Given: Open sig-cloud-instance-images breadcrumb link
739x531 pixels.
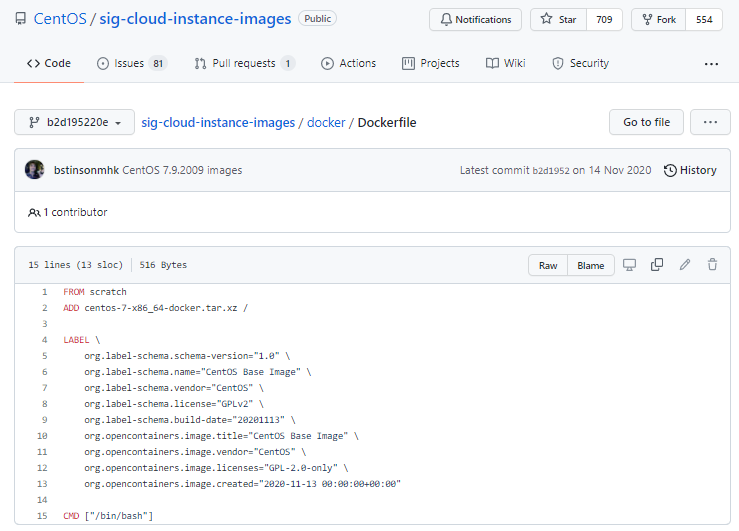Looking at the screenshot, I should [218, 123].
